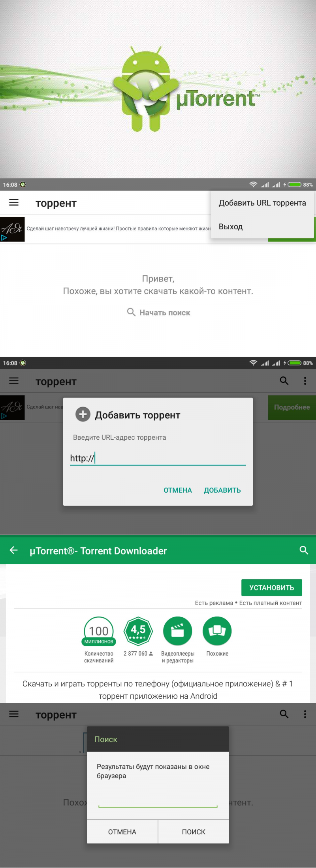Tap the ad banner thumbnail logo
Image resolution: width=316 pixels, height=868 pixels.
(x=12, y=229)
